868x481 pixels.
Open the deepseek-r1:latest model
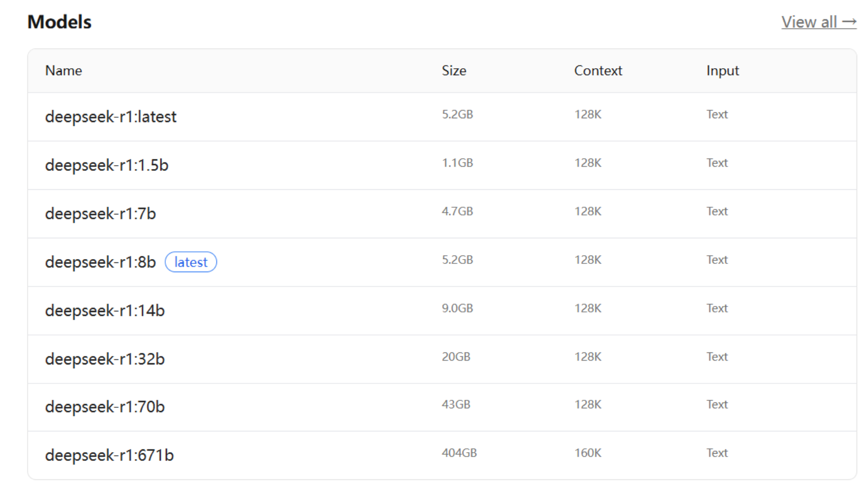pos(111,117)
